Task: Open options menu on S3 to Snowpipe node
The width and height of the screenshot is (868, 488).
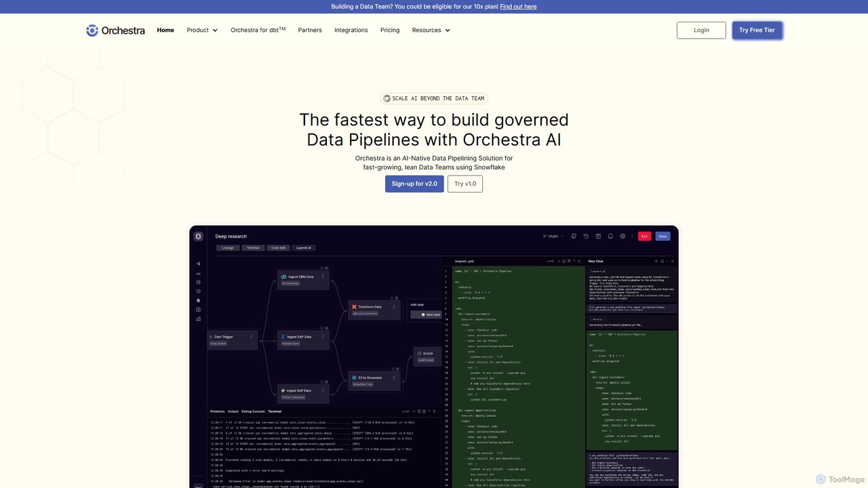Action: (x=394, y=377)
